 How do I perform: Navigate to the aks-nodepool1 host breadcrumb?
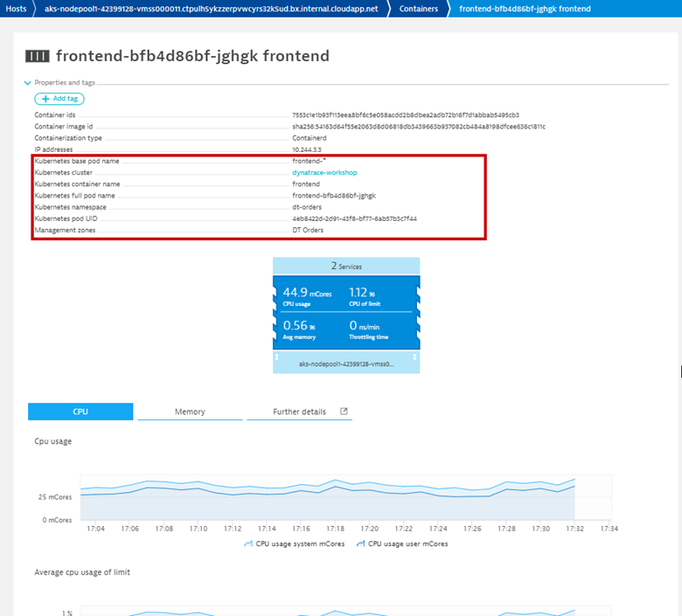pyautogui.click(x=211, y=9)
